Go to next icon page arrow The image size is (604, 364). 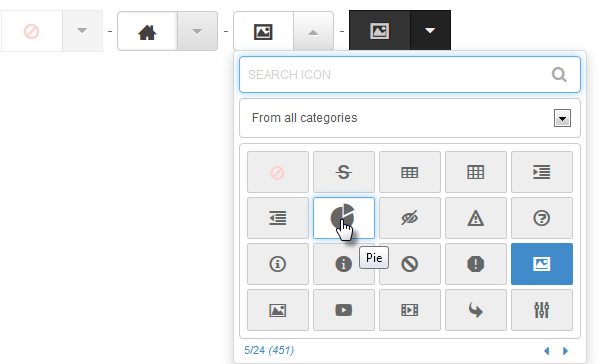565,351
